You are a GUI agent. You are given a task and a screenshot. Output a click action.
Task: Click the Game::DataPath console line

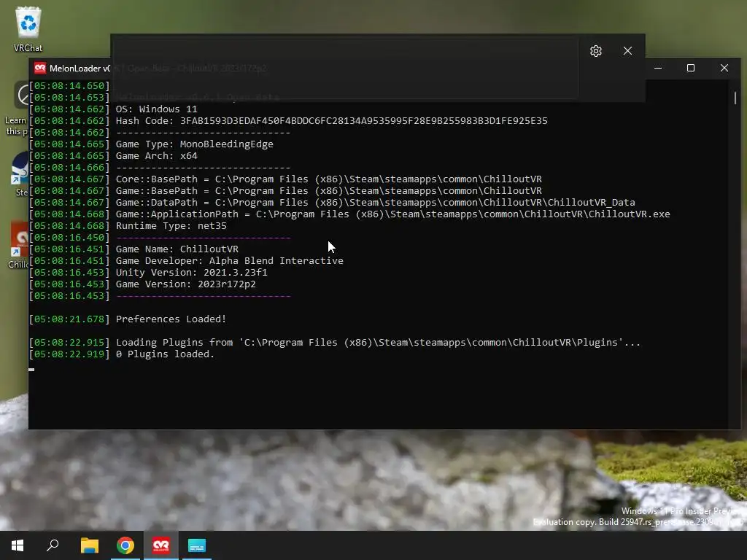[x=376, y=203]
